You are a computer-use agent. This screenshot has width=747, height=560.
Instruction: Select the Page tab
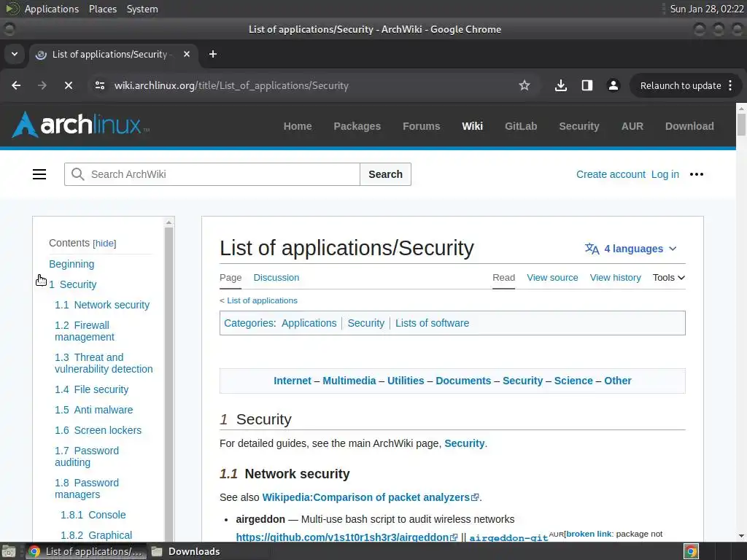(231, 278)
